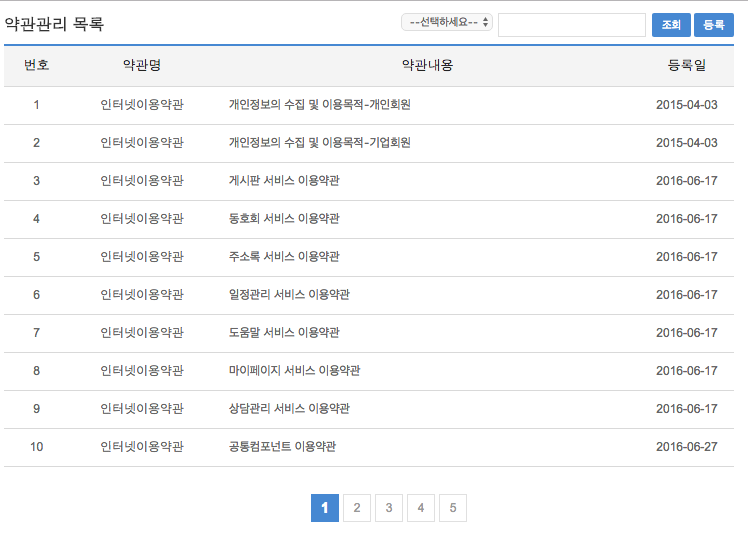Viewport: 748px width, 535px height.
Task: Go to pagination page 3
Action: [389, 508]
